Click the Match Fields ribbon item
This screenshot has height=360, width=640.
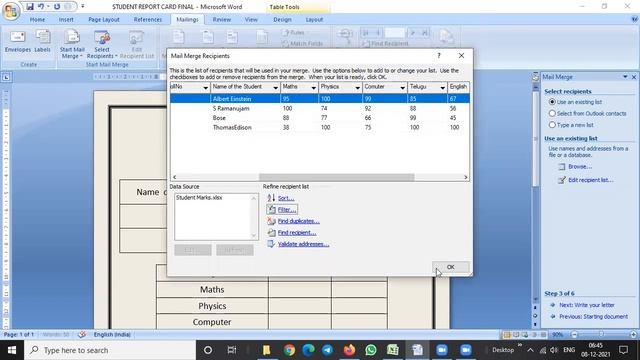(x=302, y=43)
